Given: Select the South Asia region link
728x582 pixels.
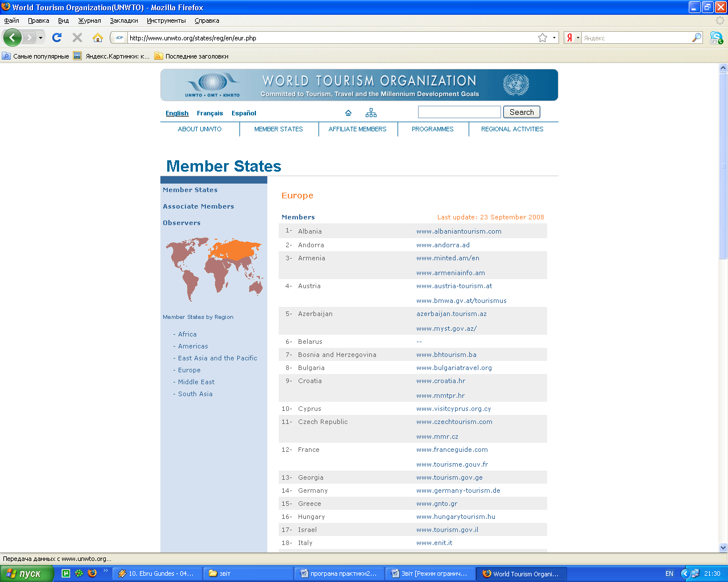Looking at the screenshot, I should (x=195, y=394).
